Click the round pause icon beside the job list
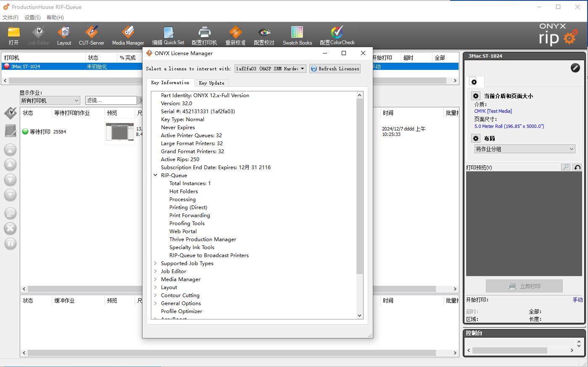588x367 pixels. (11, 243)
